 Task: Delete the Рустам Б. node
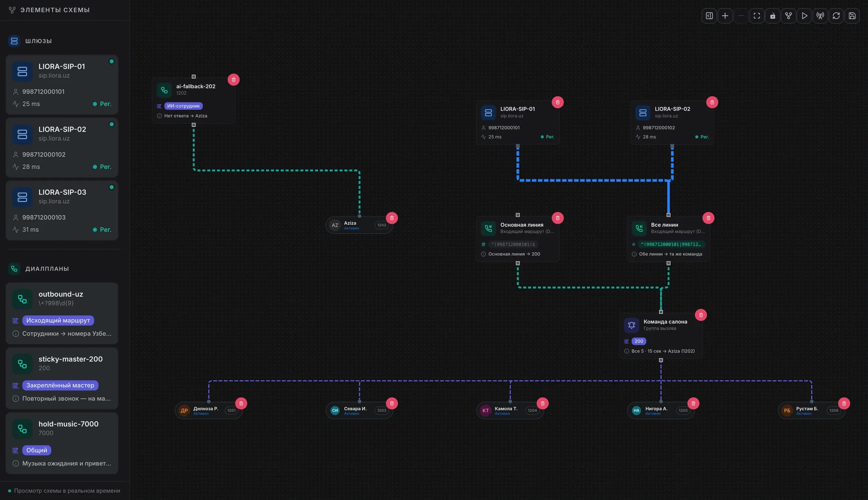pyautogui.click(x=844, y=403)
